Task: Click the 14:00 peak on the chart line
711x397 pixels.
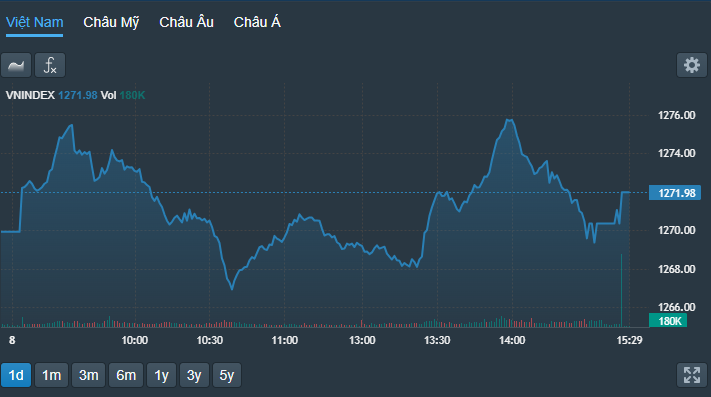Action: [x=509, y=120]
